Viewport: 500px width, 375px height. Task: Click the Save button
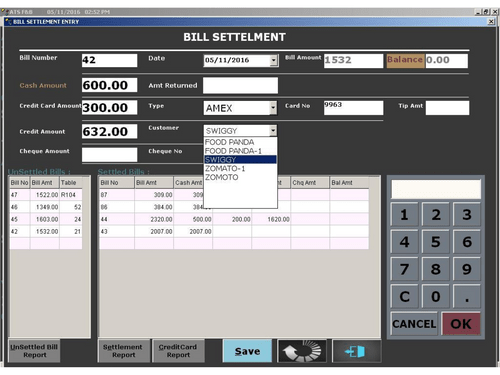coord(247,351)
